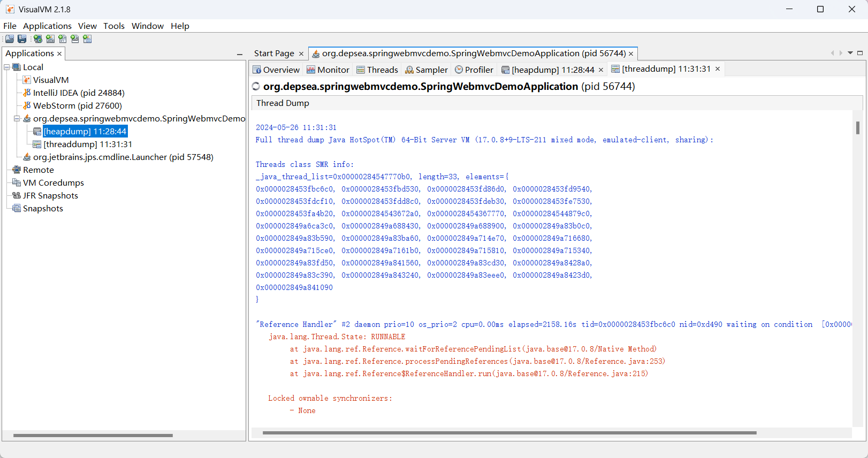Image resolution: width=868 pixels, height=458 pixels.
Task: Collapse the Local tree node
Action: coord(7,67)
